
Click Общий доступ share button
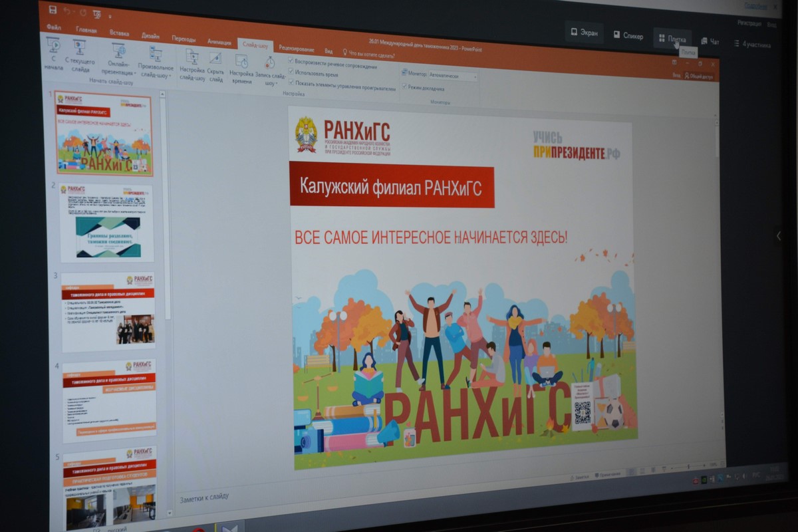(698, 76)
